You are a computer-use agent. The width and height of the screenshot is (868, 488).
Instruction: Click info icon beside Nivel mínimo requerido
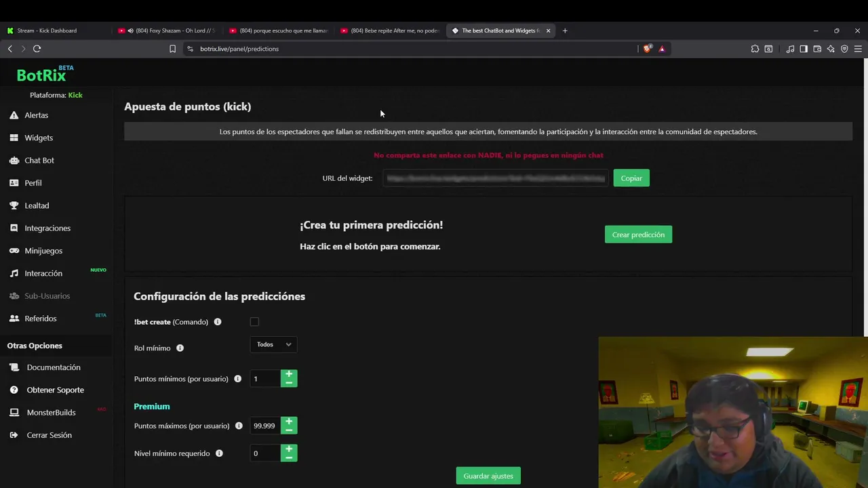219,453
